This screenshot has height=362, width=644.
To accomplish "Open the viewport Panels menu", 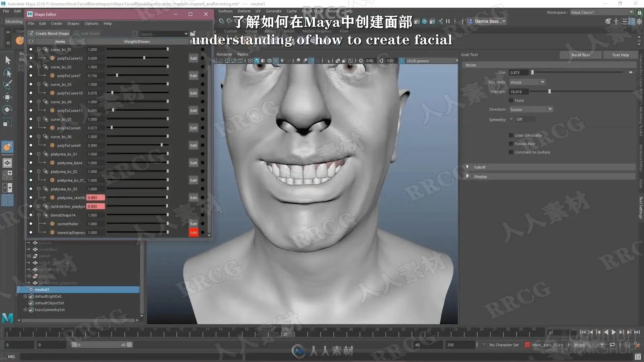I will (x=243, y=54).
